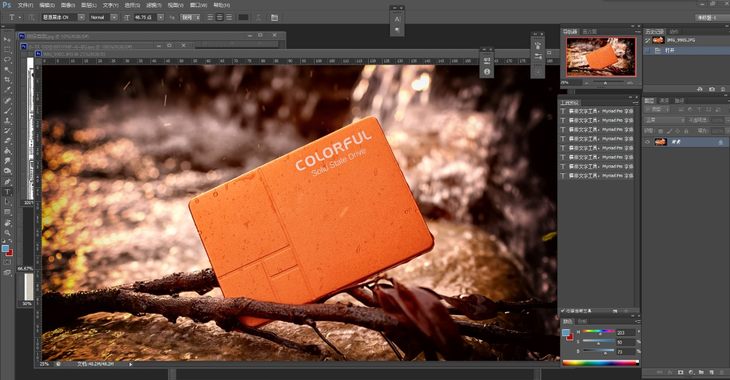730x380 pixels.
Task: Open the 文件 (File) menu
Action: 25,5
